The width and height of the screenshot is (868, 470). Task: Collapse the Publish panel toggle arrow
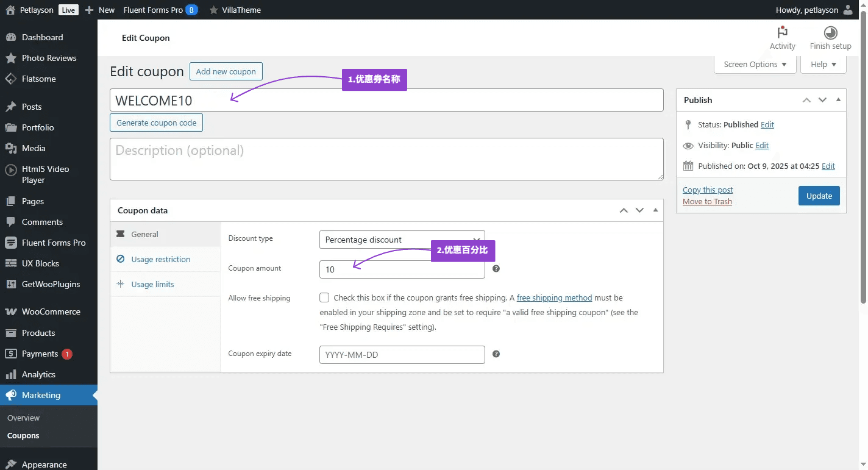click(838, 100)
